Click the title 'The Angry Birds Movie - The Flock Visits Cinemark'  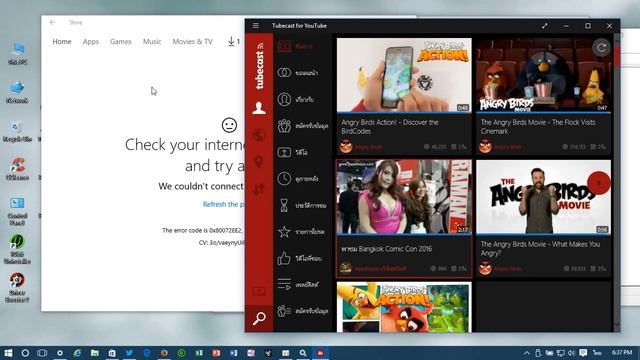point(538,127)
